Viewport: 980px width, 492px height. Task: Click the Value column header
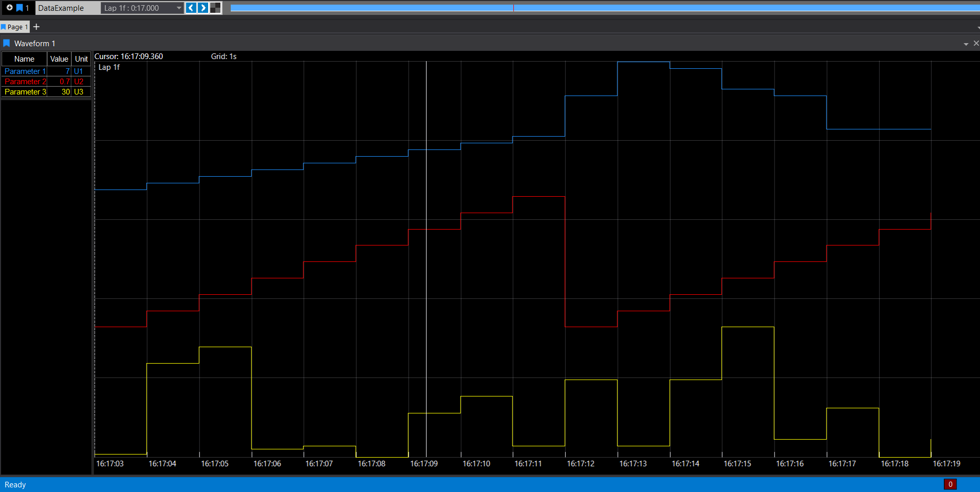pos(59,59)
